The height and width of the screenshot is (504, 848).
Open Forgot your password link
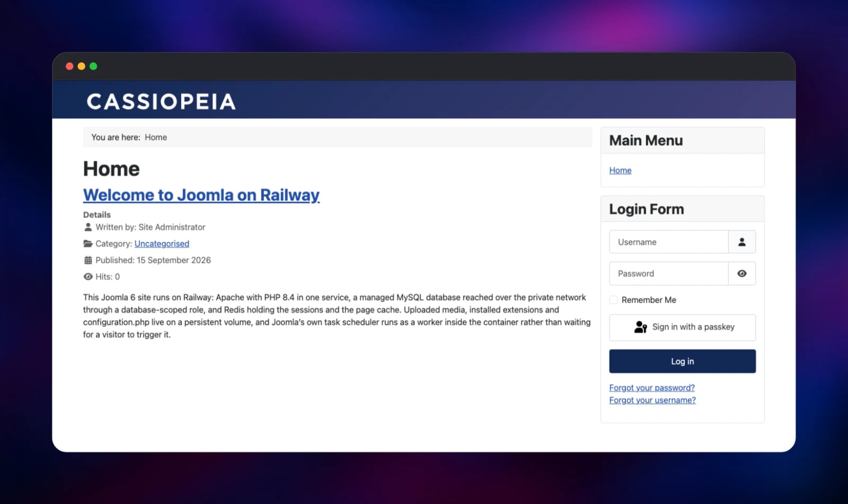(x=652, y=388)
